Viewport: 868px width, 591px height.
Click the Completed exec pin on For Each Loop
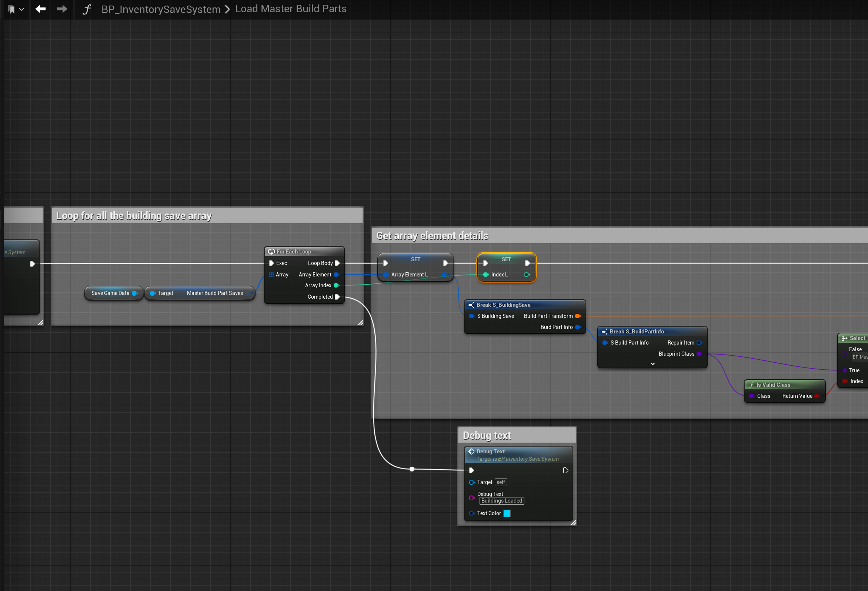pos(337,297)
